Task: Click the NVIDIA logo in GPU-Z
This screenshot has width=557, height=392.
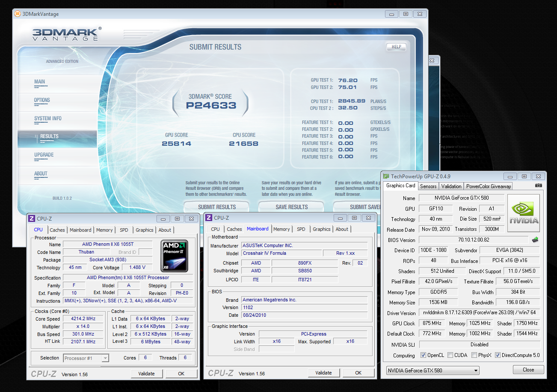Action: [524, 213]
